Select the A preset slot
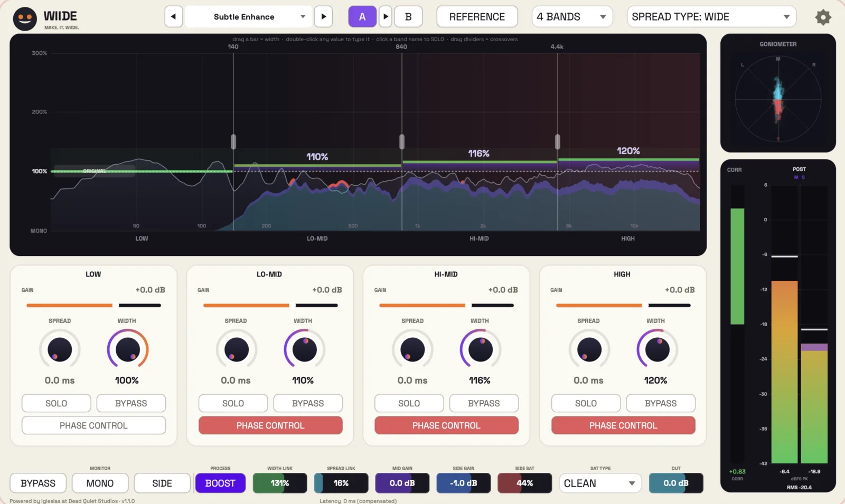Screen dimensions: 845x504 [362, 16]
